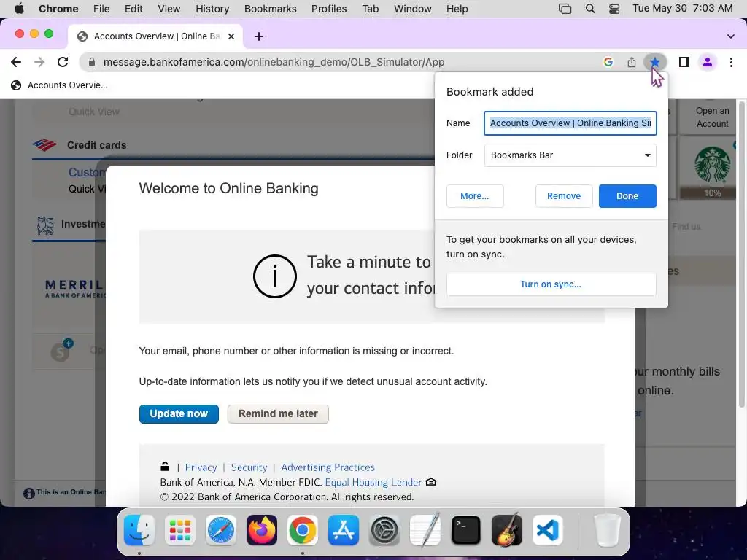Image resolution: width=747 pixels, height=560 pixels.
Task: Open App Store from the Dock
Action: 344,530
